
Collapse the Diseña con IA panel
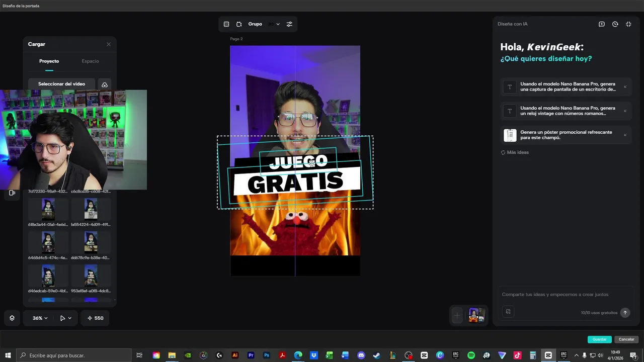[628, 24]
